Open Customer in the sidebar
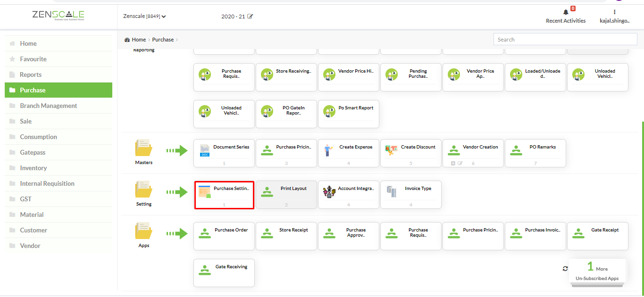 click(59, 230)
